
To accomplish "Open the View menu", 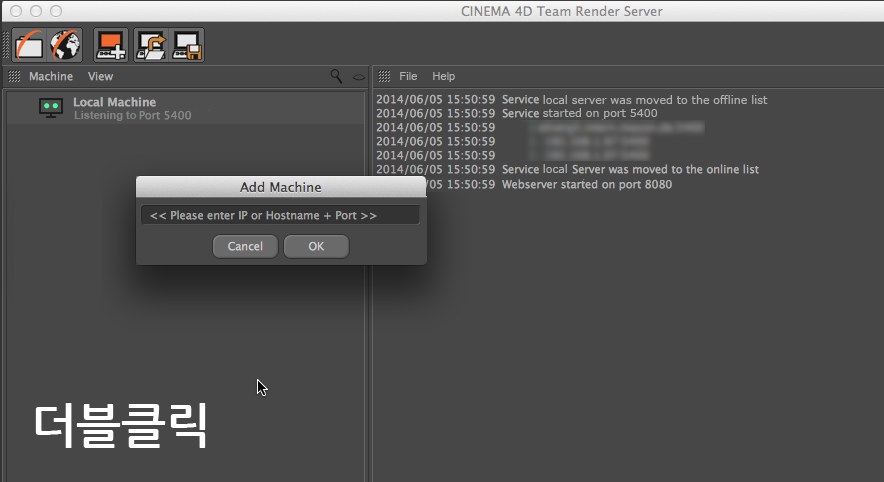I will point(100,76).
